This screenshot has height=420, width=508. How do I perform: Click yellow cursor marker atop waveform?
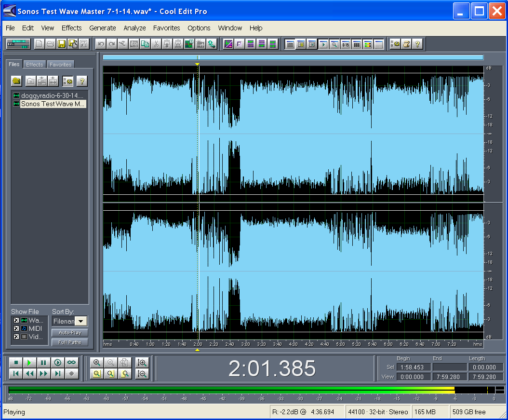[x=197, y=64]
